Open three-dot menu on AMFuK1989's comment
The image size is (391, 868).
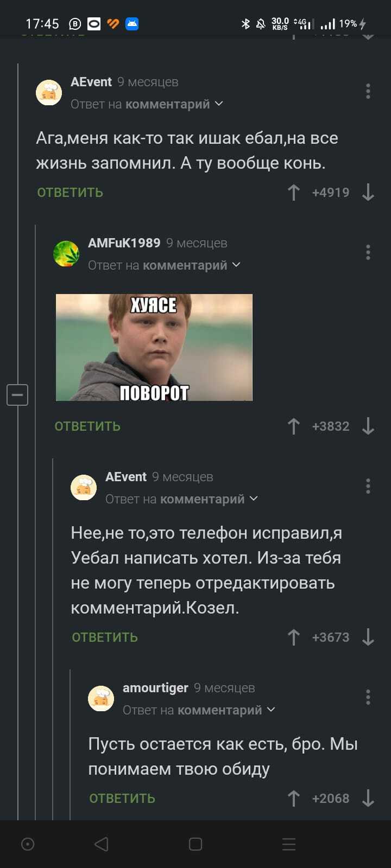[x=368, y=252]
